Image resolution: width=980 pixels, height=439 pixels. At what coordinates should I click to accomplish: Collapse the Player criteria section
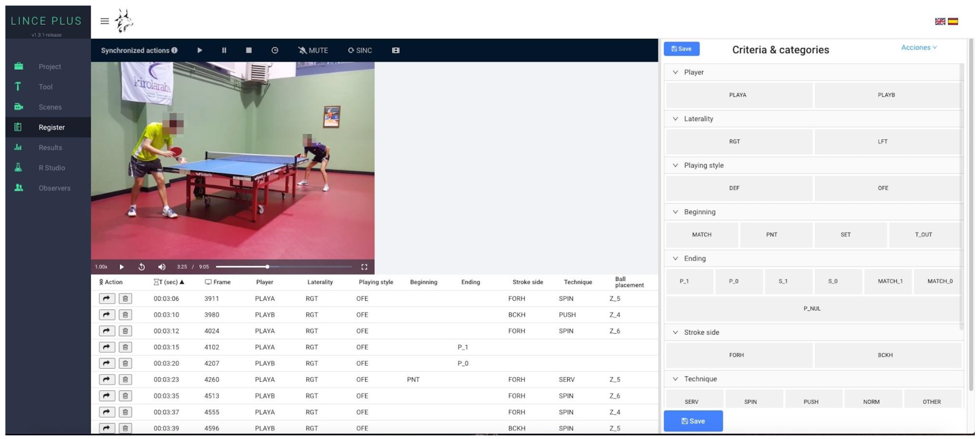(x=675, y=72)
